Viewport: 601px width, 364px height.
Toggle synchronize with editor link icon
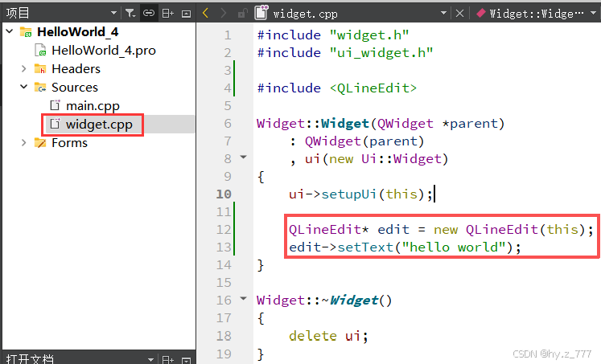coord(149,14)
